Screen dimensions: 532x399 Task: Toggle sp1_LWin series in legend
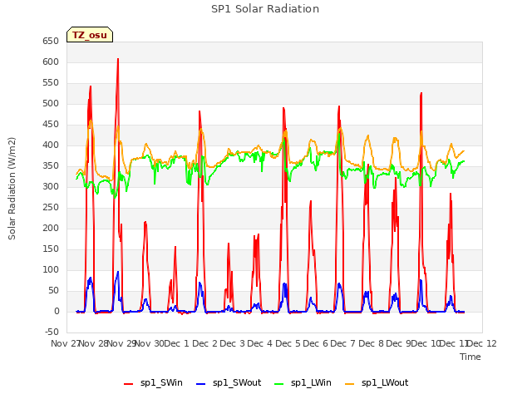(303, 382)
